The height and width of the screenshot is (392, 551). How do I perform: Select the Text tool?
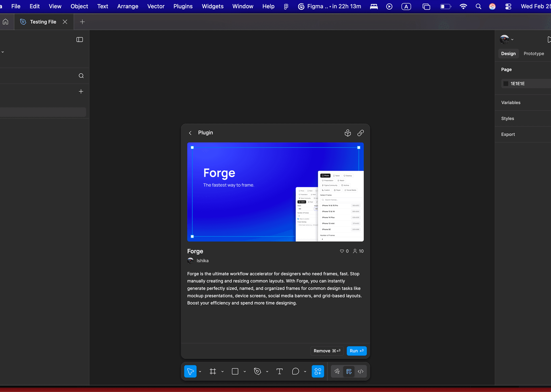point(279,371)
